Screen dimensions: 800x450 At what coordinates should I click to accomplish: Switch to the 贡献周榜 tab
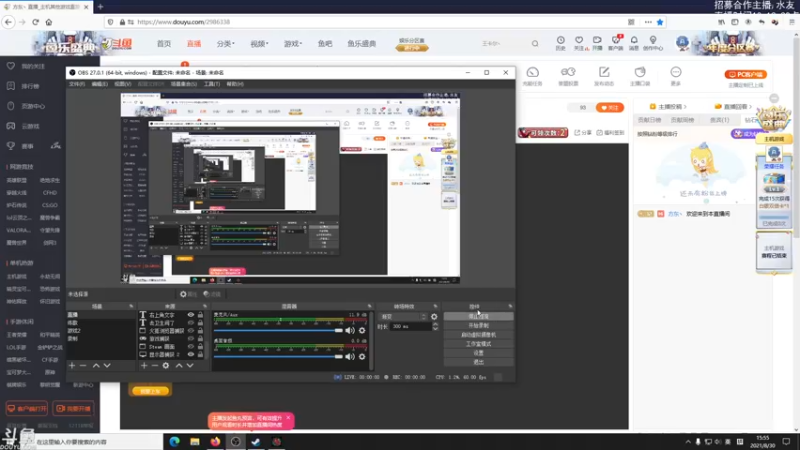[682, 120]
